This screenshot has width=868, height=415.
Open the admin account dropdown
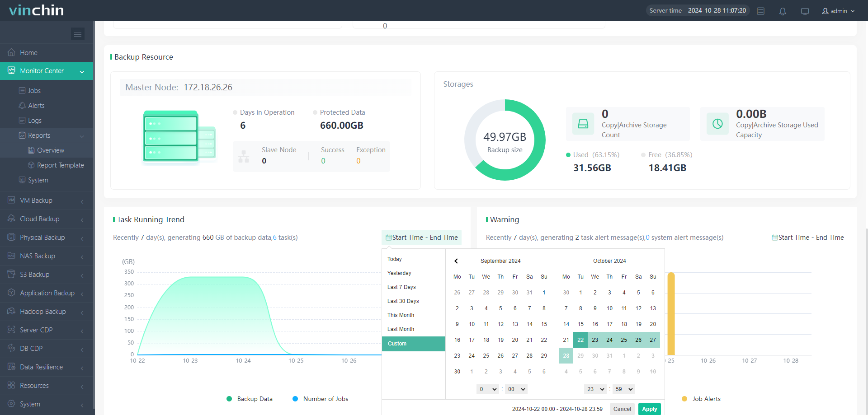tap(838, 10)
